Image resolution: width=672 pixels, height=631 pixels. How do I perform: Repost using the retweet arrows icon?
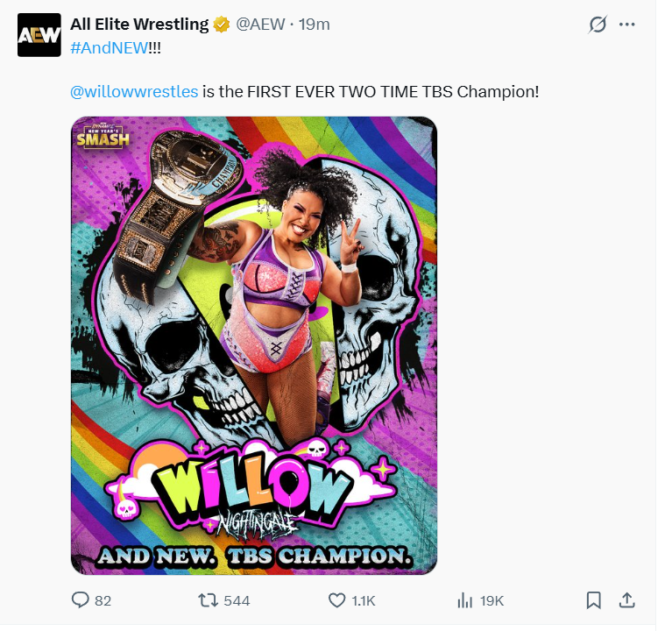click(209, 600)
